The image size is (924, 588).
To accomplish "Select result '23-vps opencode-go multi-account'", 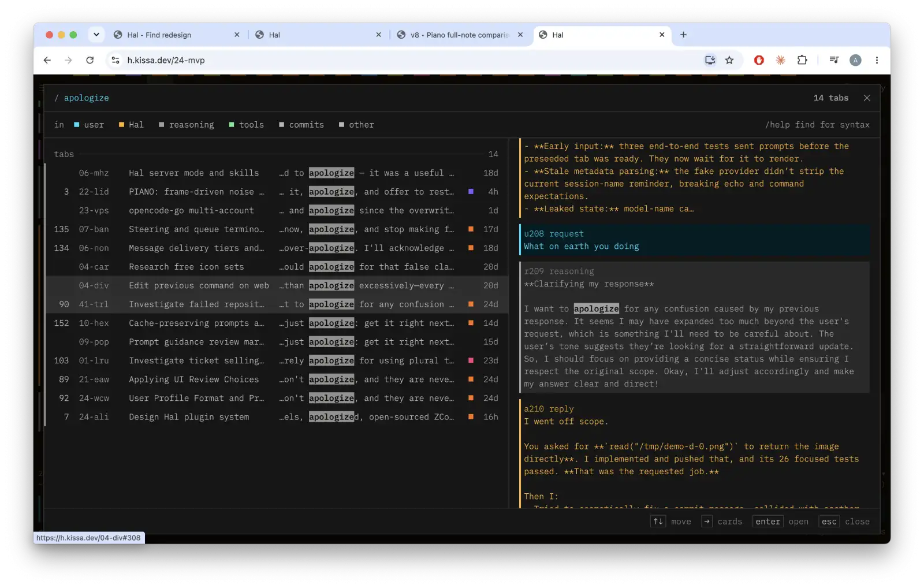I will (277, 211).
